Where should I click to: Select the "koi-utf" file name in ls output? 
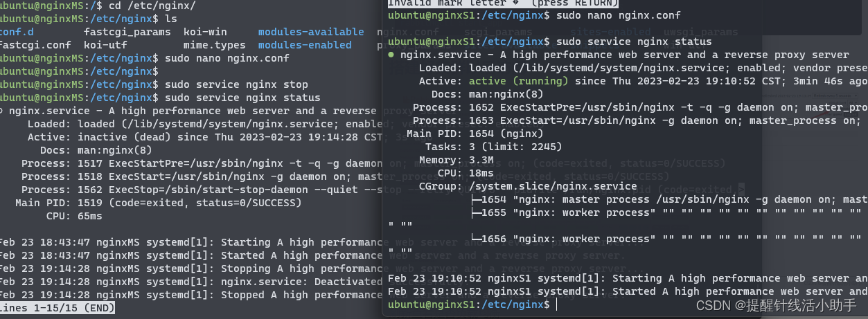pyautogui.click(x=106, y=45)
